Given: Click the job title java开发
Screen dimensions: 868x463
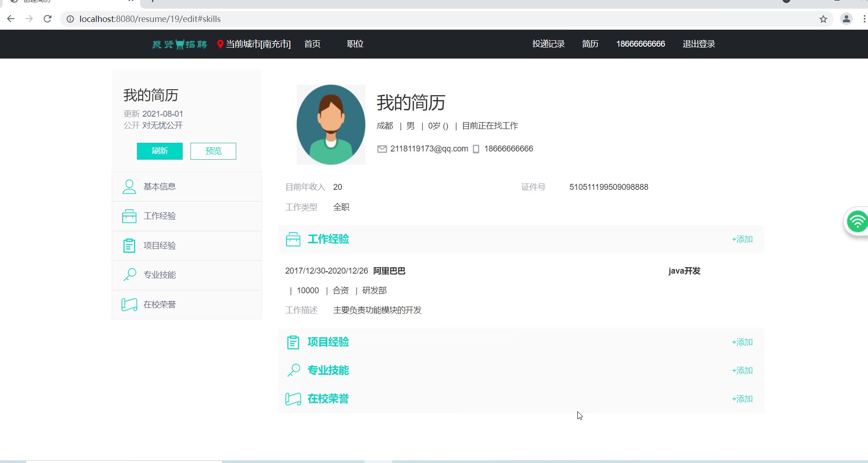Looking at the screenshot, I should [684, 271].
